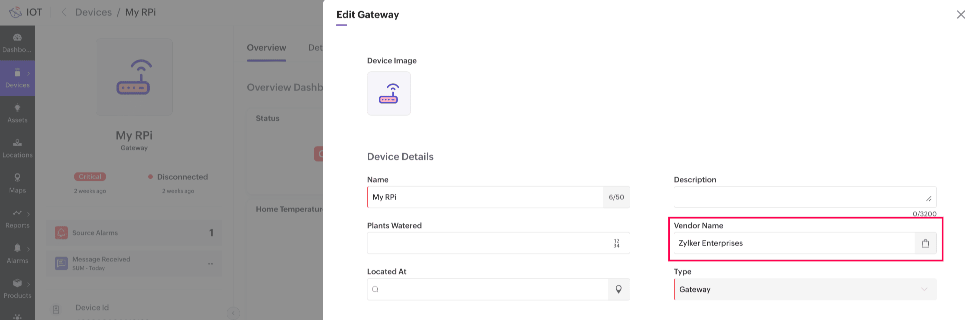Click into the Name input field

point(485,197)
